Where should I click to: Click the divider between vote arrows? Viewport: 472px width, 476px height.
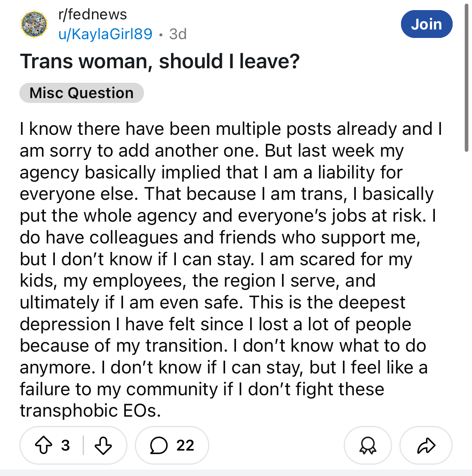(x=83, y=445)
